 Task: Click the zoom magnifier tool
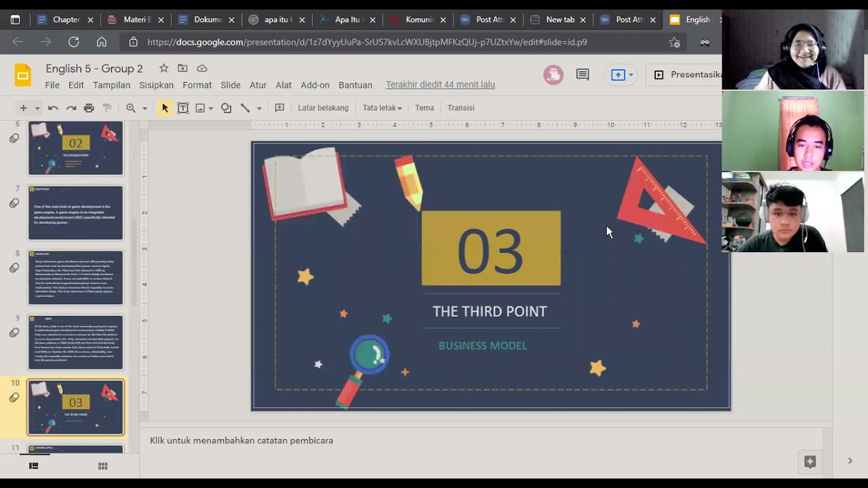(131, 108)
